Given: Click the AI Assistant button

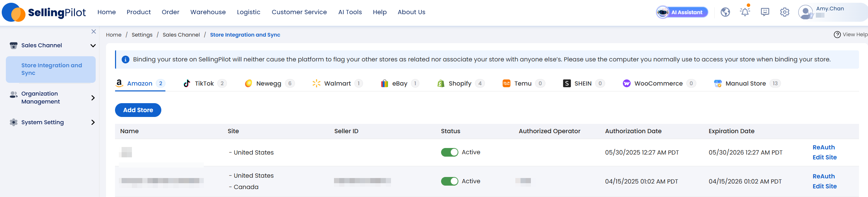Looking at the screenshot, I should [682, 12].
